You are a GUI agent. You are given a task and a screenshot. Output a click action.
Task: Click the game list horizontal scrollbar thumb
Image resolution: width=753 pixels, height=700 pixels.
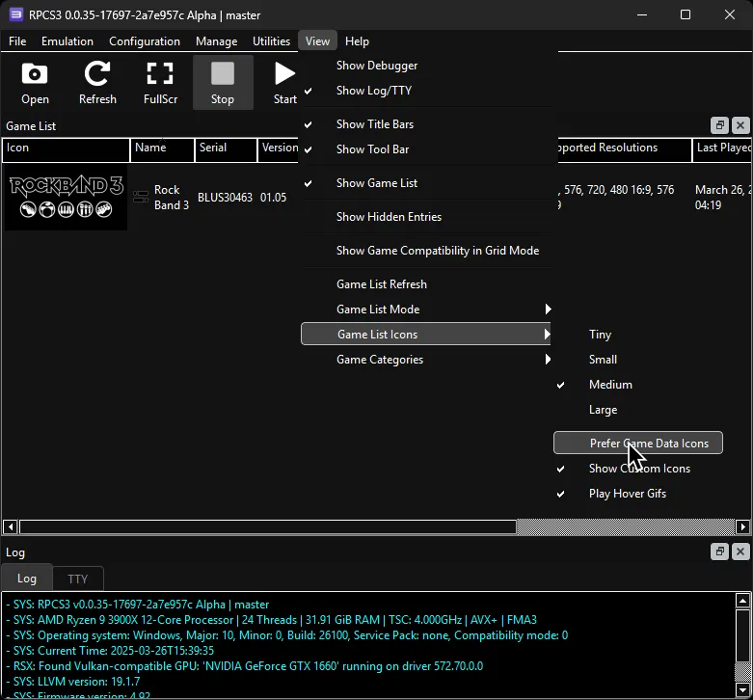[x=267, y=526]
